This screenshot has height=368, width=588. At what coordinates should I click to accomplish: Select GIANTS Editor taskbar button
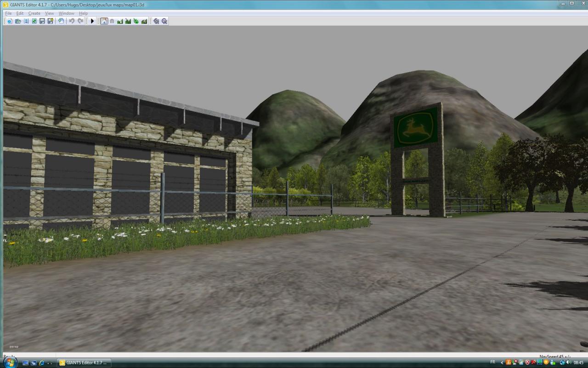84,362
